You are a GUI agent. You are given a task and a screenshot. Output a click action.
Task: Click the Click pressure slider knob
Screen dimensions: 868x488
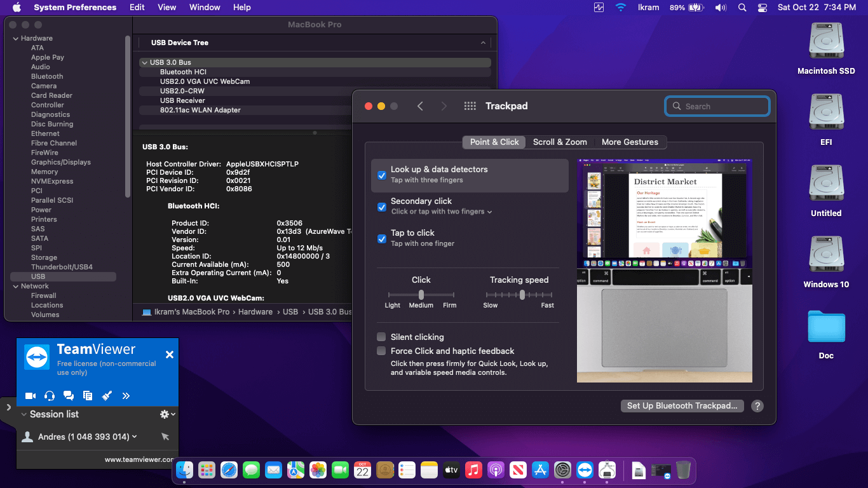click(x=421, y=295)
